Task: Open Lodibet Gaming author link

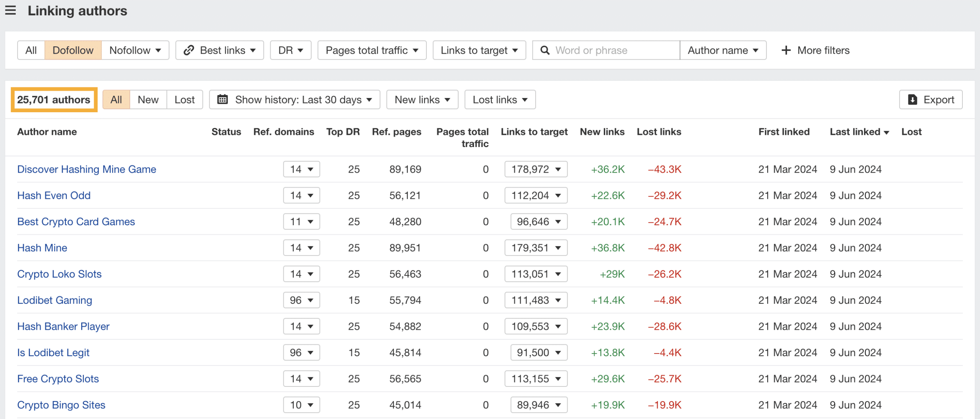Action: click(x=55, y=300)
